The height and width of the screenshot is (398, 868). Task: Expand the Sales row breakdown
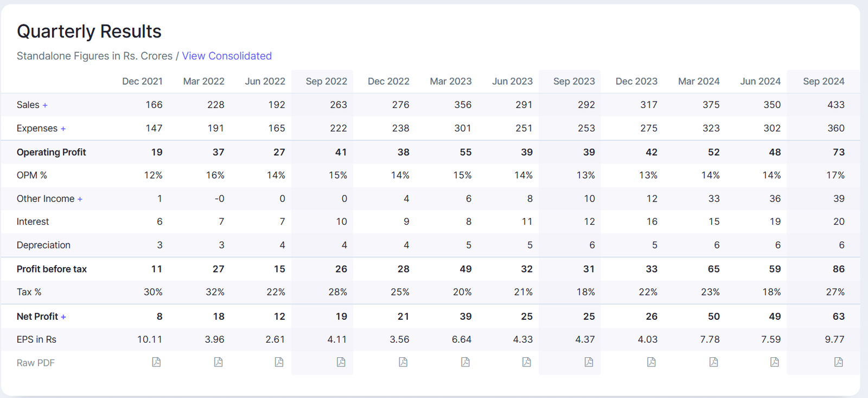[x=45, y=105]
